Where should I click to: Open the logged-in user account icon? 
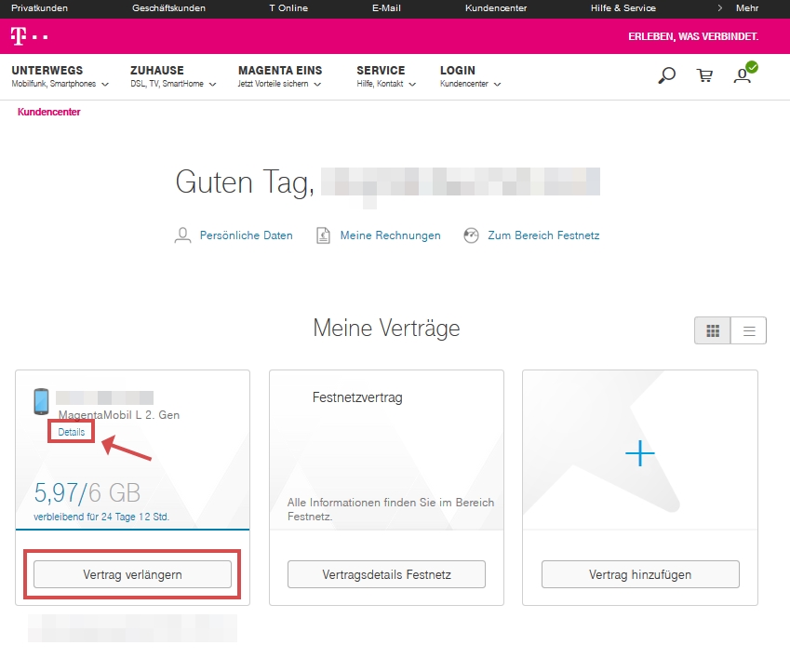pos(744,73)
